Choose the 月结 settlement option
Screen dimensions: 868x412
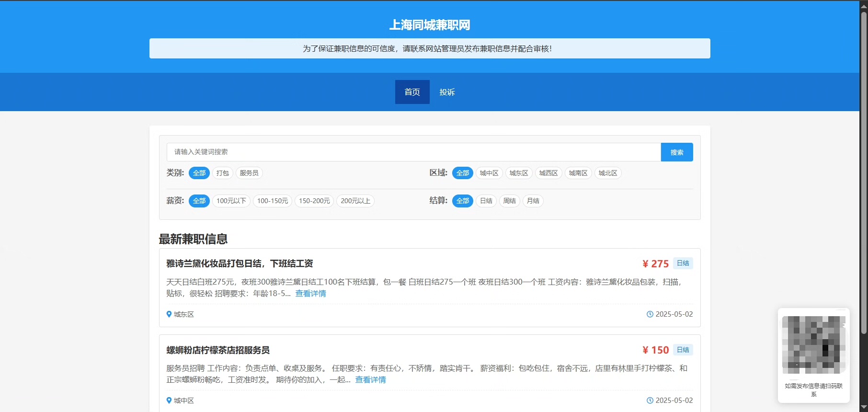[533, 201]
